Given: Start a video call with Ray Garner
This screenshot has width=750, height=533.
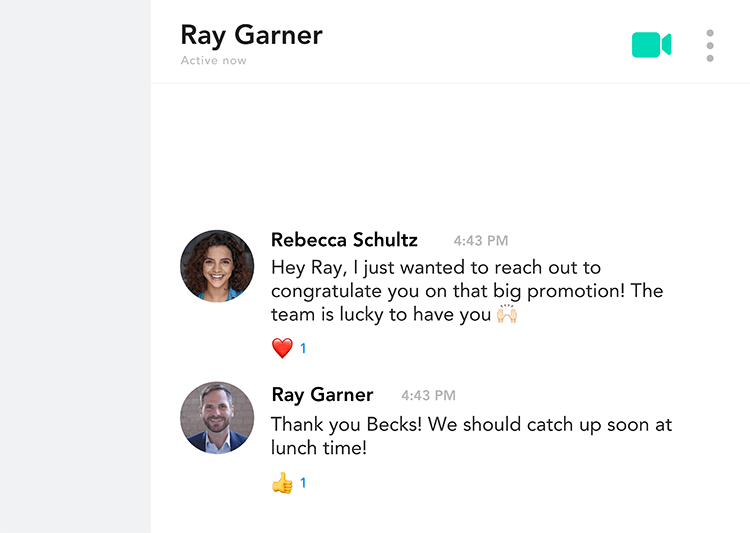Looking at the screenshot, I should [651, 45].
